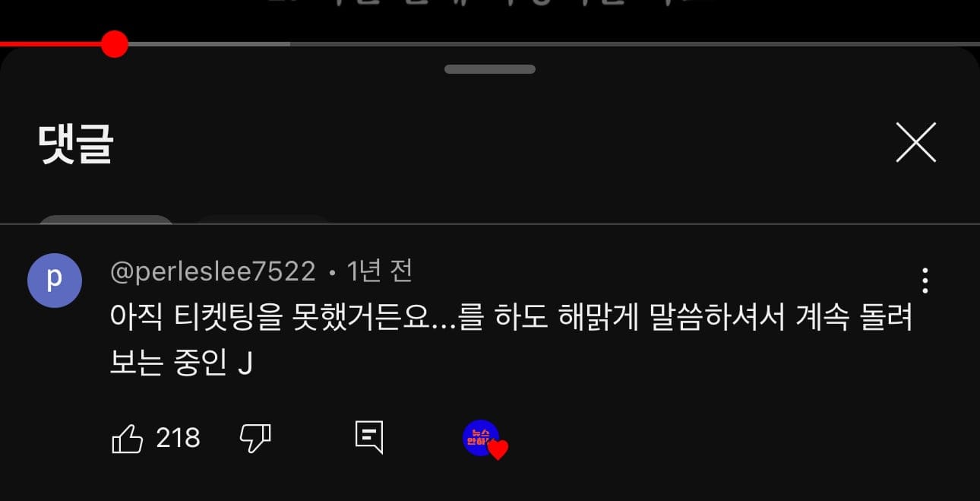Tap the gray sheet drag handle
980x501 pixels.
click(490, 69)
